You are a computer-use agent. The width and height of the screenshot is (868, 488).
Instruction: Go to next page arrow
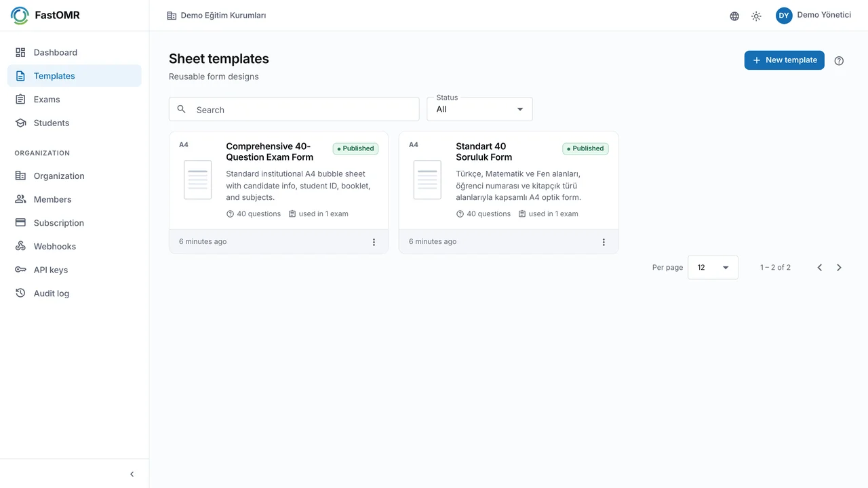[x=839, y=268]
